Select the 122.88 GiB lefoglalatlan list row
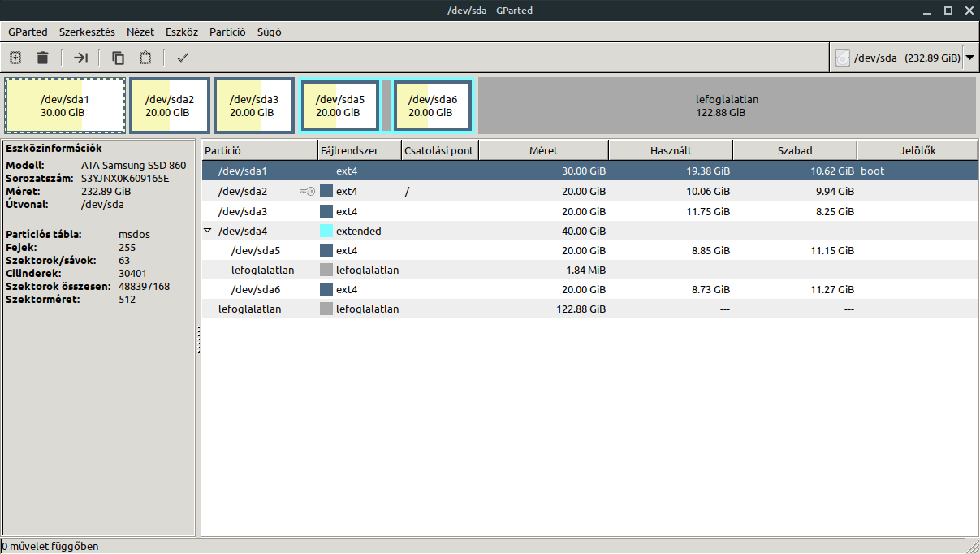This screenshot has width=980, height=554. pyautogui.click(x=589, y=309)
